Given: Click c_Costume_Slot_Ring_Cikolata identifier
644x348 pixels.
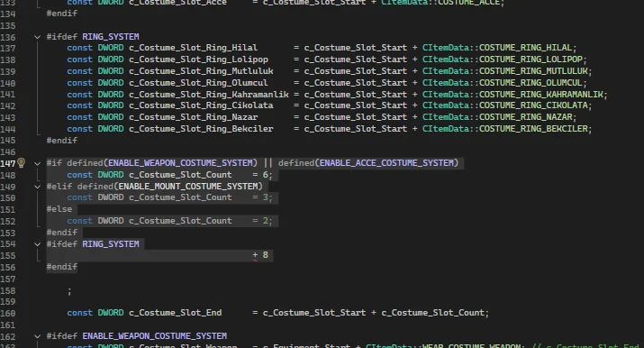Looking at the screenshot, I should [x=201, y=105].
